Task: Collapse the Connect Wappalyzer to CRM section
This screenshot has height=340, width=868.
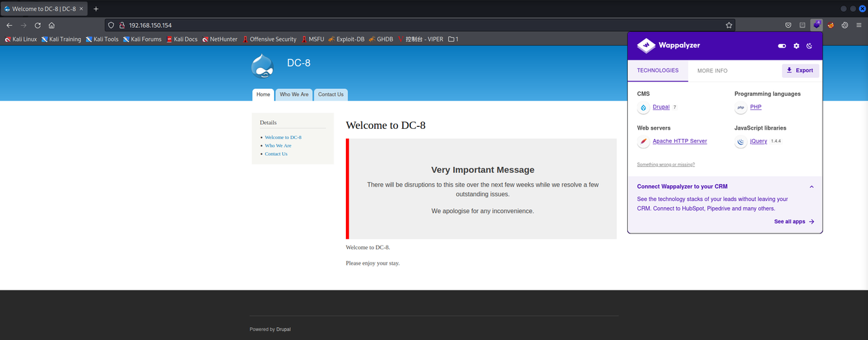Action: point(812,187)
